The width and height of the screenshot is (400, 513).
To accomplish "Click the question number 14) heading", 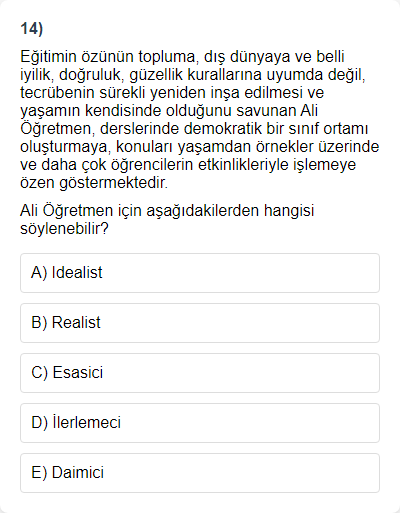I will [x=32, y=29].
